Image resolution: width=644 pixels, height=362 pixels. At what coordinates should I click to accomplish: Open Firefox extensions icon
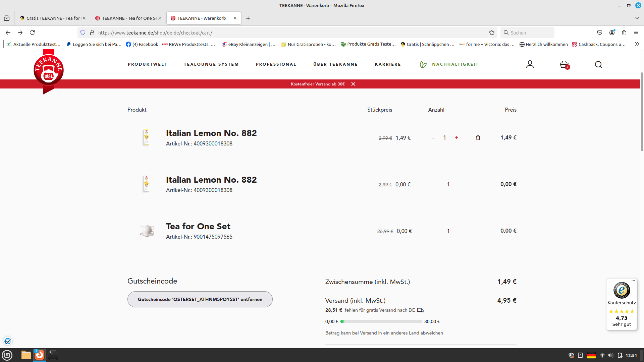pos(624,33)
